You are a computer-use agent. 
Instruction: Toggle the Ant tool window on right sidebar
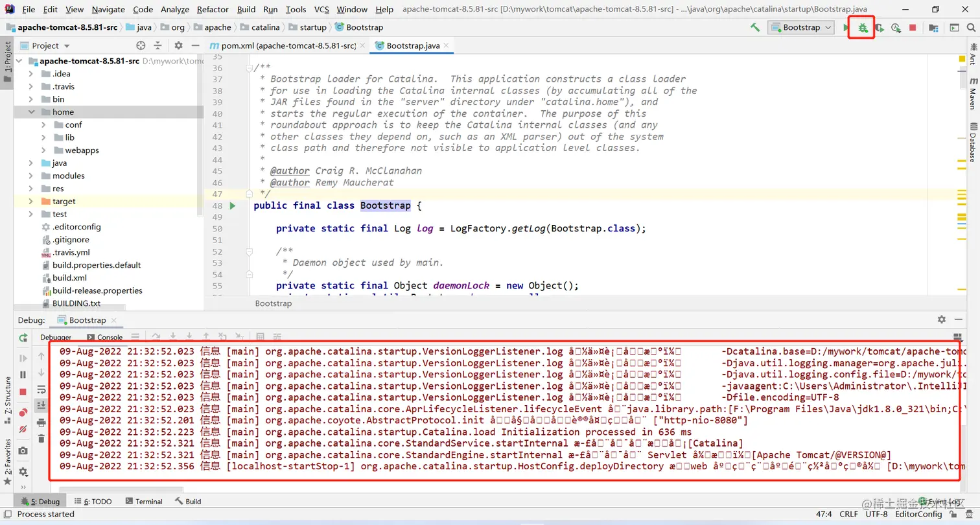coord(972,53)
